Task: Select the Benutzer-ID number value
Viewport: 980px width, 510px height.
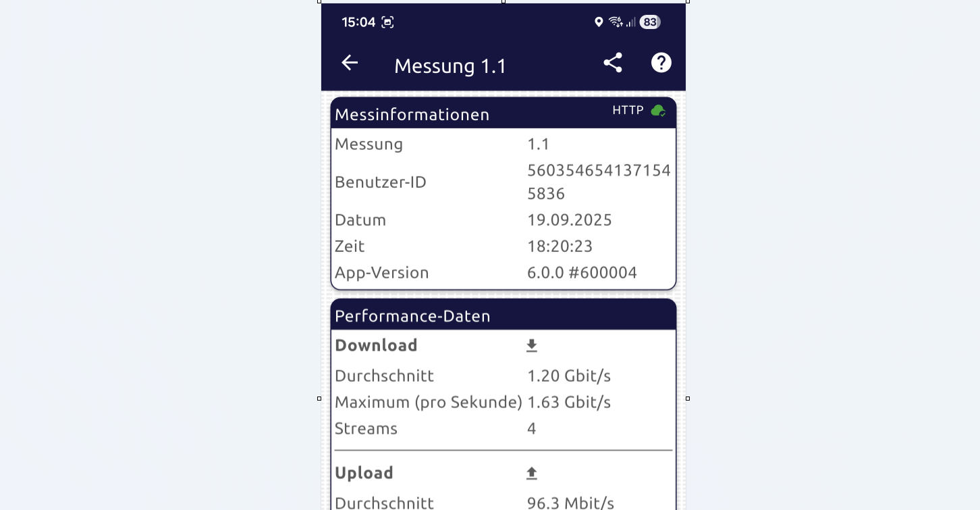Action: click(x=599, y=182)
